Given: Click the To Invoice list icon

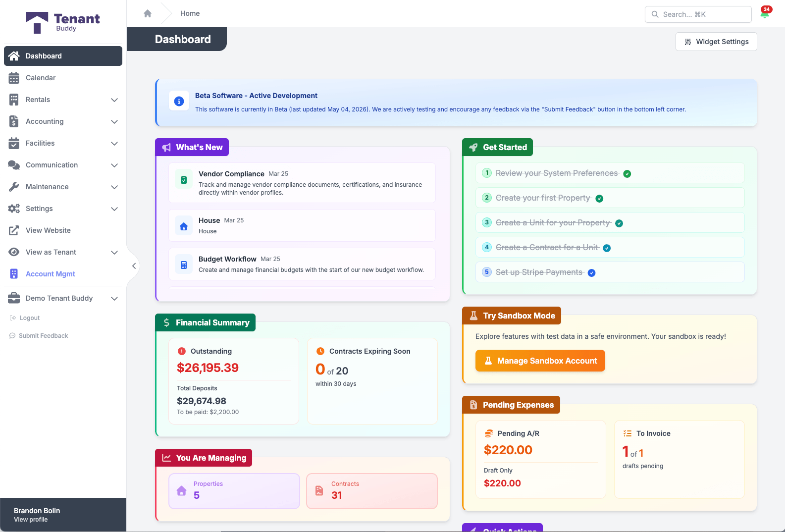Looking at the screenshot, I should click(x=627, y=433).
